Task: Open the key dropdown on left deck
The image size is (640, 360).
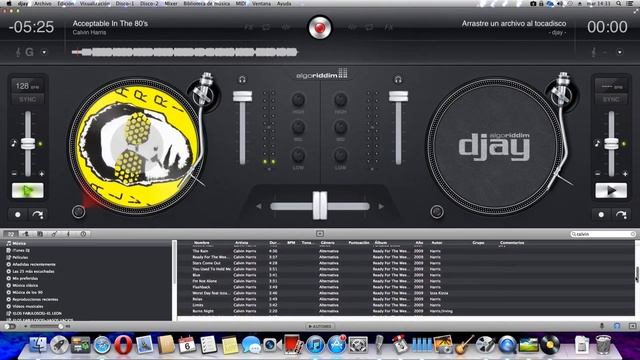Action: pos(44,52)
